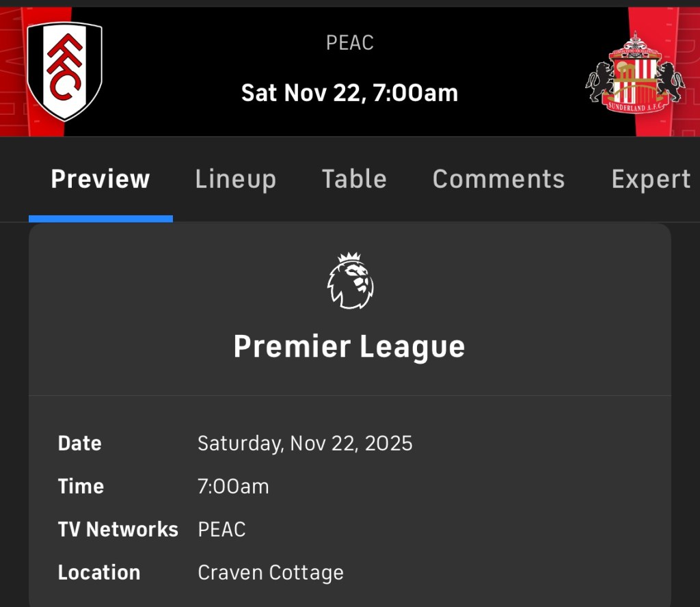This screenshot has width=700, height=607.
Task: Click the Saturday, Nov 22, 2025 date value
Action: (x=305, y=443)
